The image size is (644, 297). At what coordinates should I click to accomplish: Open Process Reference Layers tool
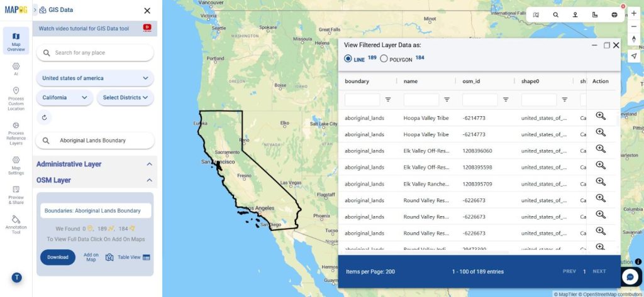(x=16, y=133)
